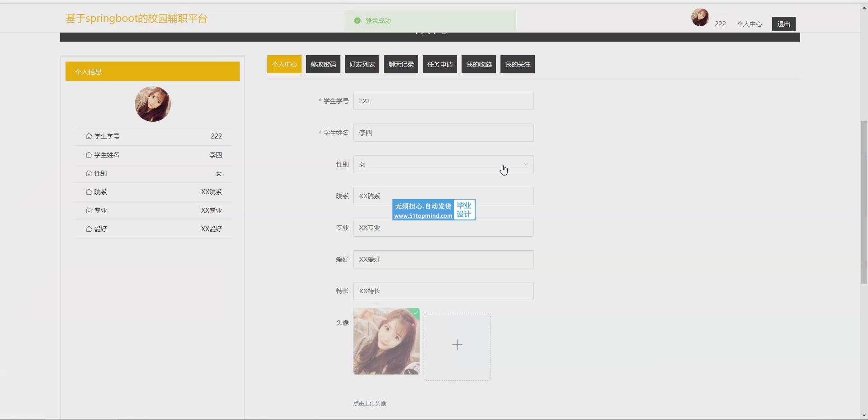Screen dimensions: 868x420
Task: Click the home icon beside 专业 in sidebar
Action: click(x=89, y=210)
